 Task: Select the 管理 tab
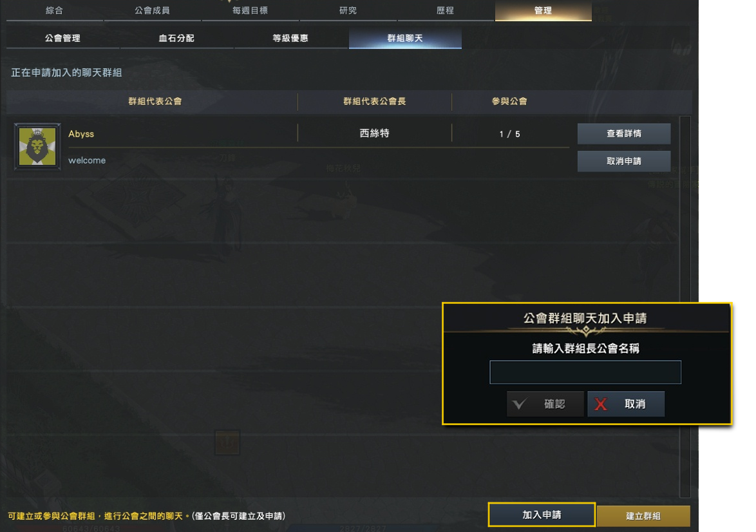point(543,10)
